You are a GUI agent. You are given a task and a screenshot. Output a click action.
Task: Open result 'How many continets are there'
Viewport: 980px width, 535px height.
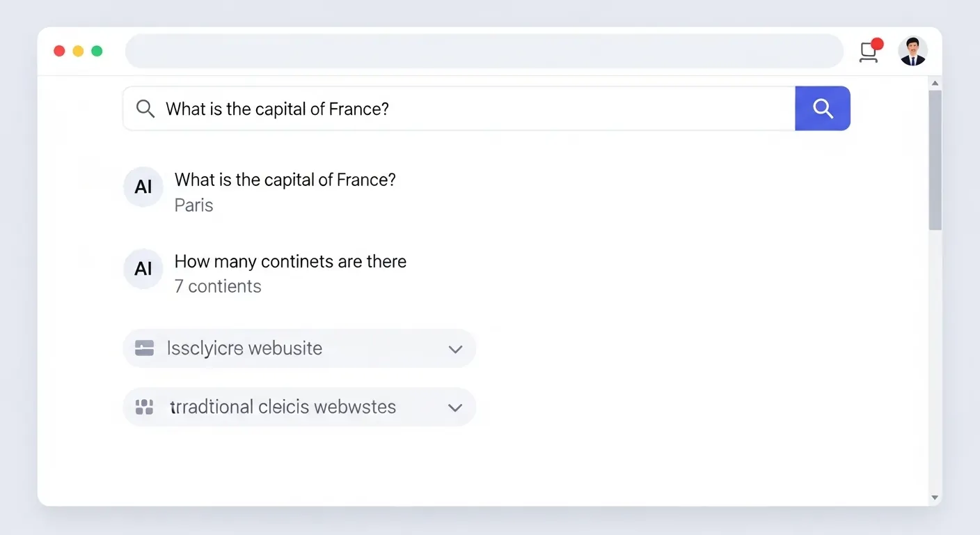click(x=290, y=261)
